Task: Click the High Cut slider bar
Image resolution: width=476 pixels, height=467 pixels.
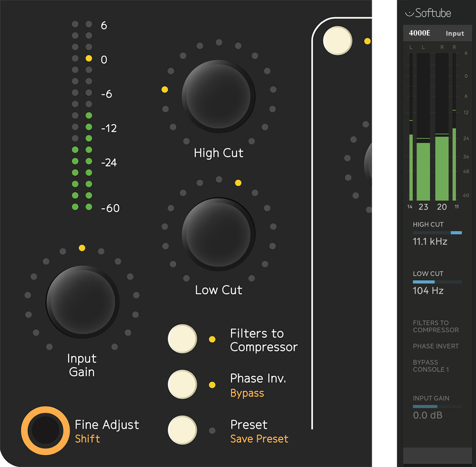Action: [x=437, y=232]
